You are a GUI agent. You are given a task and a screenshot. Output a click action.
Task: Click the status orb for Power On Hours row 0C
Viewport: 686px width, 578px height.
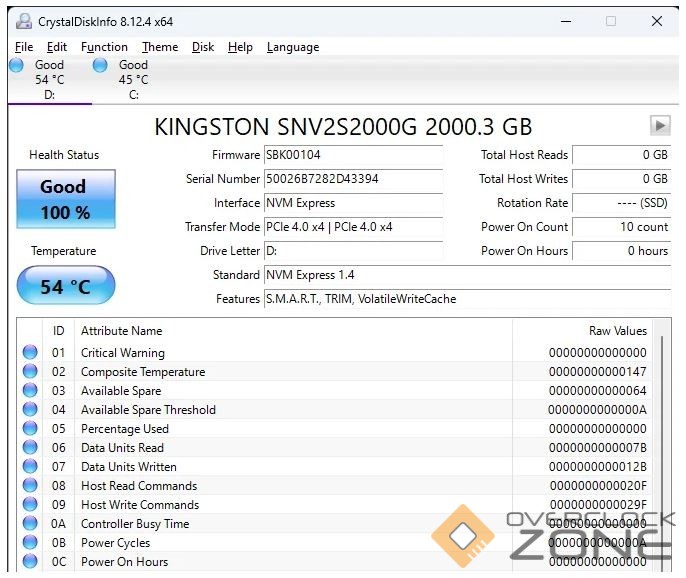click(x=30, y=561)
